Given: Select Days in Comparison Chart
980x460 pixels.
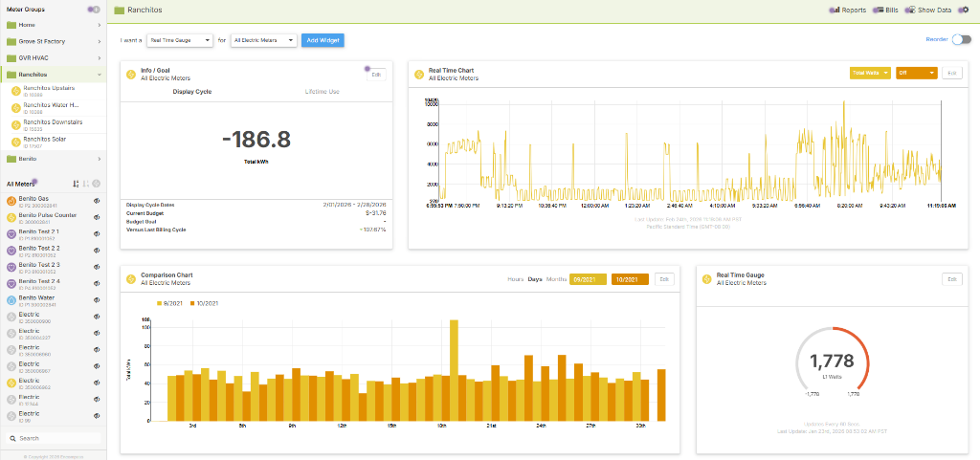Looking at the screenshot, I should 535,279.
